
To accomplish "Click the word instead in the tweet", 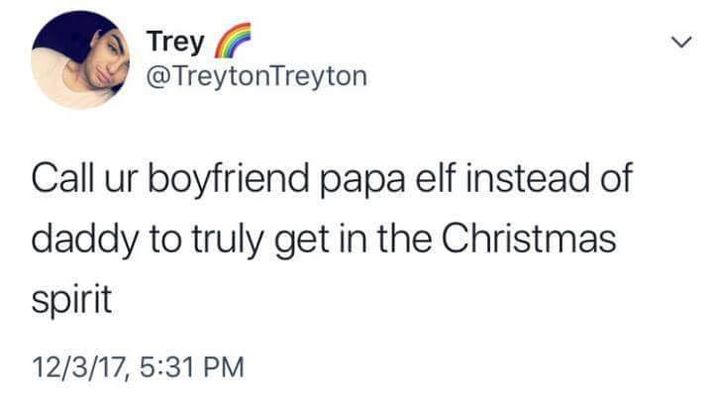I will pos(527,177).
